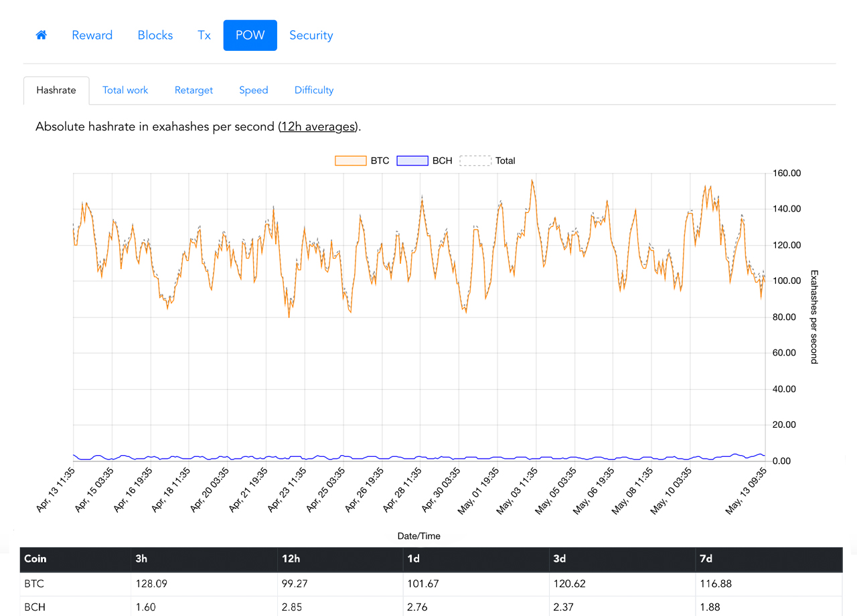Open the Reward nav section

pos(92,35)
